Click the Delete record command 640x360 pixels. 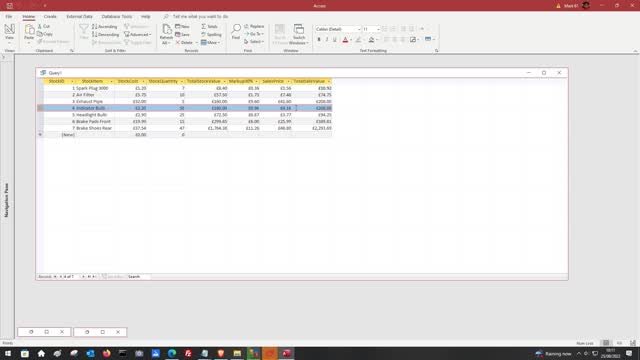point(184,42)
